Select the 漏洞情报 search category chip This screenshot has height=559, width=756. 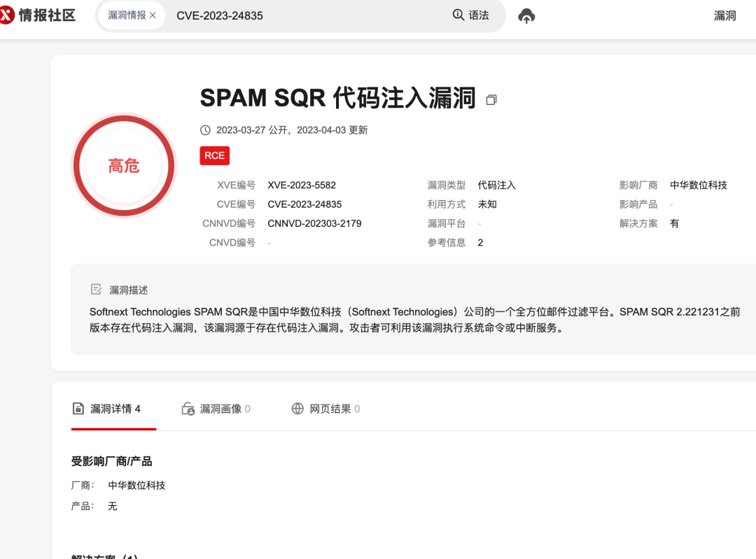[x=132, y=15]
